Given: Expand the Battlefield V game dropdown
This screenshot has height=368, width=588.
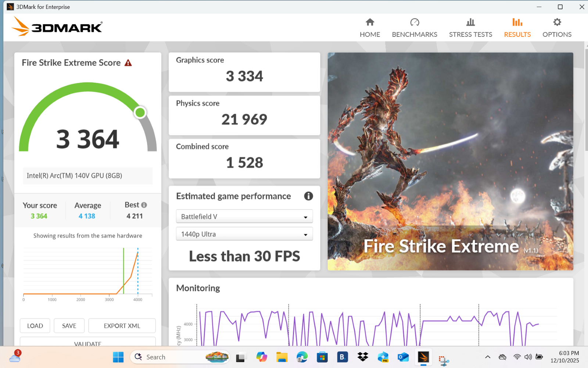Looking at the screenshot, I should [x=244, y=217].
